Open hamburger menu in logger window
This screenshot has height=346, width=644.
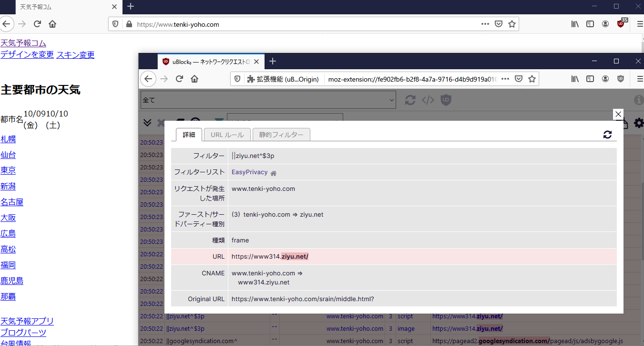pyautogui.click(x=639, y=79)
